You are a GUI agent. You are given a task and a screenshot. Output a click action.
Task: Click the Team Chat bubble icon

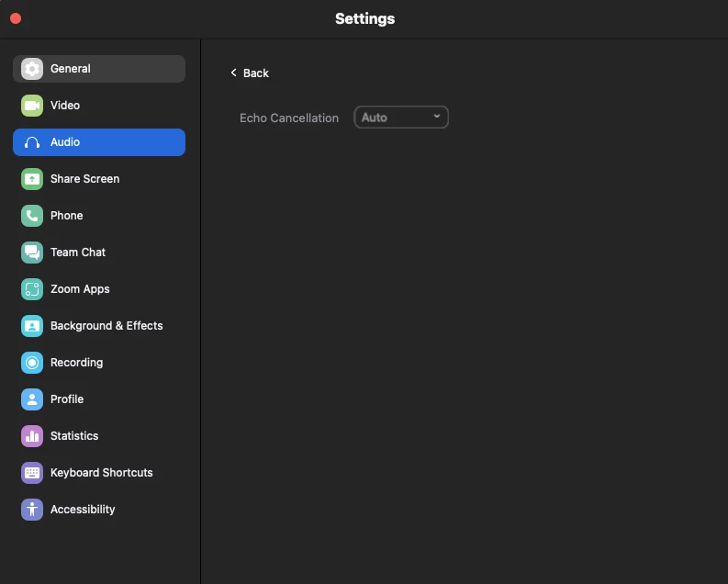click(32, 253)
